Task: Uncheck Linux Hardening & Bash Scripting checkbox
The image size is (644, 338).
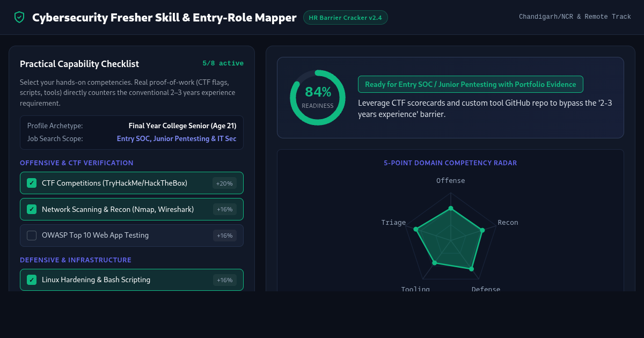Action: coord(32,280)
